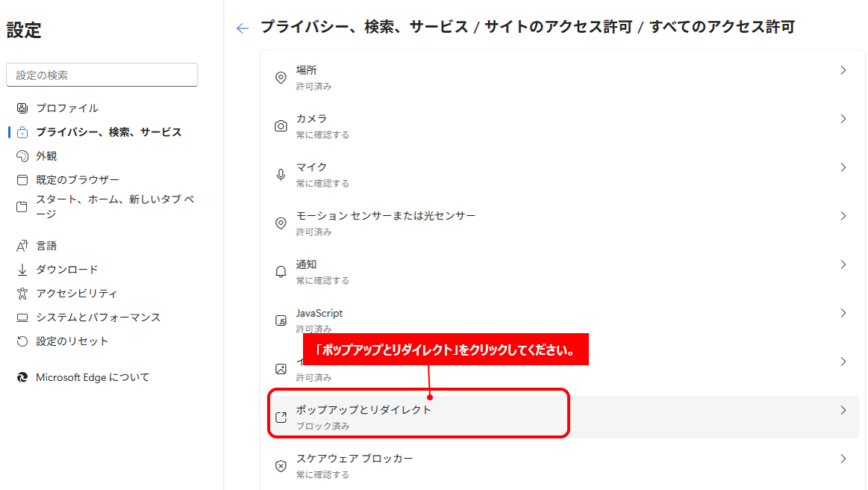Screen dimensions: 868x490
Task: Open Microsoft Edge について page
Action: (93, 377)
